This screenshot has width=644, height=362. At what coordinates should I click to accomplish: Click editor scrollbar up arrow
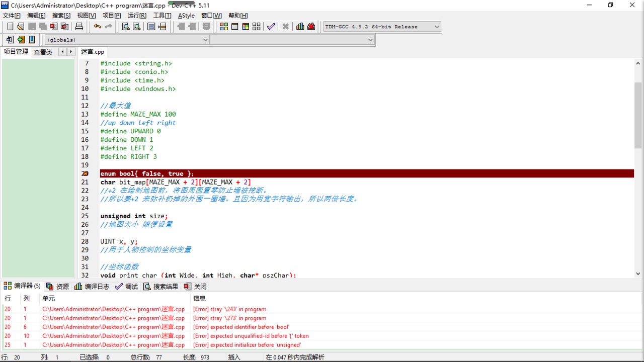click(638, 63)
